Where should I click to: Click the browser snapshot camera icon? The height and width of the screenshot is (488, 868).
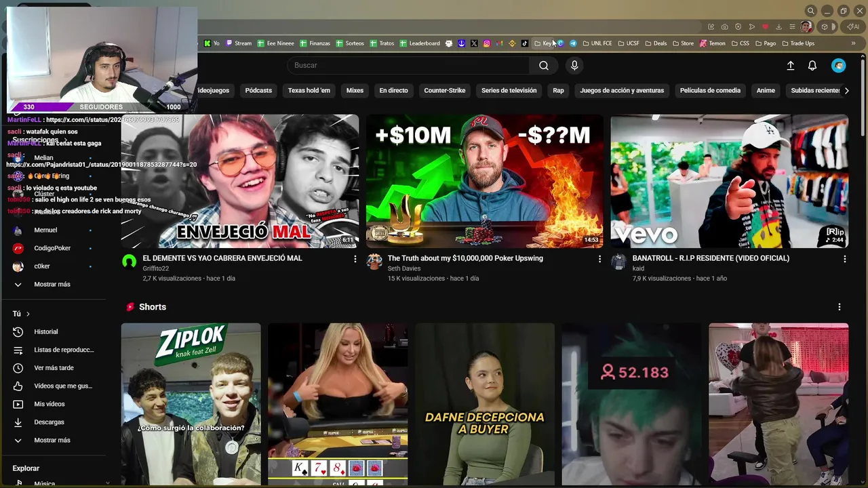(x=724, y=27)
